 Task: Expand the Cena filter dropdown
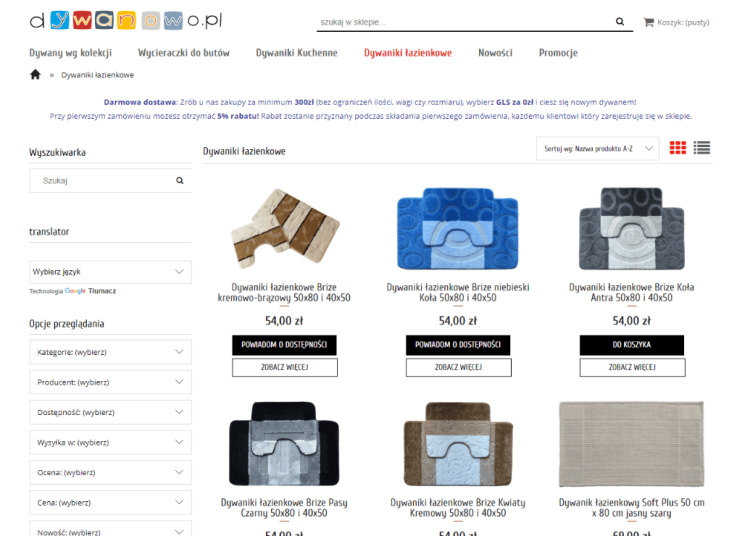(x=110, y=503)
